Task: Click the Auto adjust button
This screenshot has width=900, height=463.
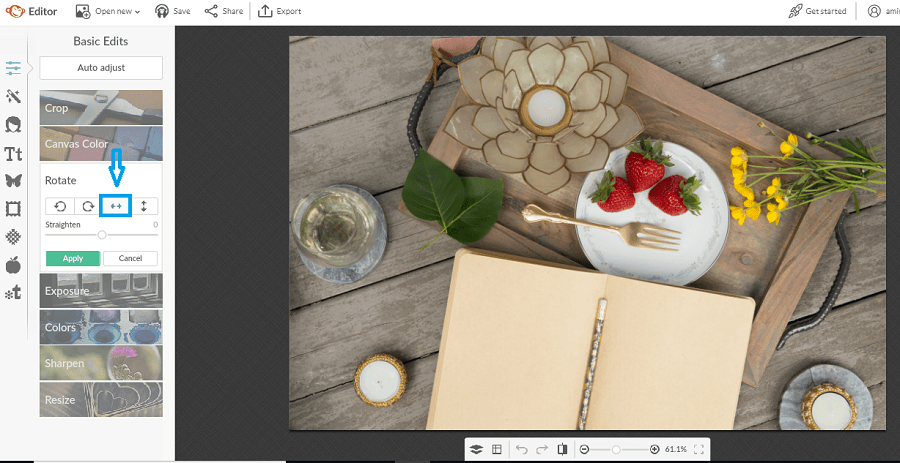Action: click(101, 68)
